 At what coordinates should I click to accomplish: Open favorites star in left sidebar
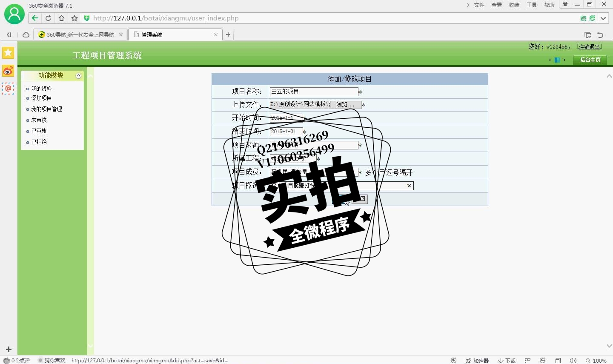point(8,53)
